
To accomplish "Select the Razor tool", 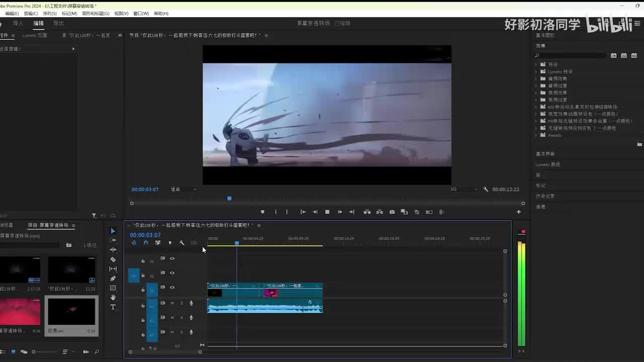I will click(x=113, y=259).
